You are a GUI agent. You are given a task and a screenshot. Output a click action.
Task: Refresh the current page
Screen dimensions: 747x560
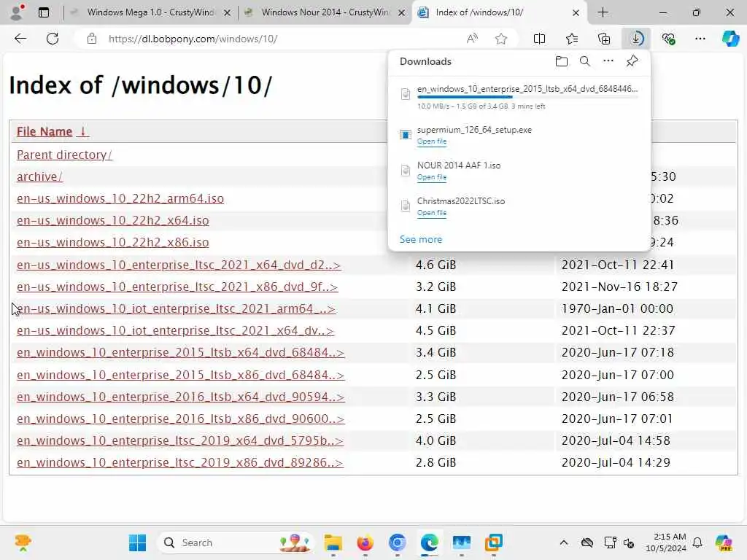click(53, 39)
